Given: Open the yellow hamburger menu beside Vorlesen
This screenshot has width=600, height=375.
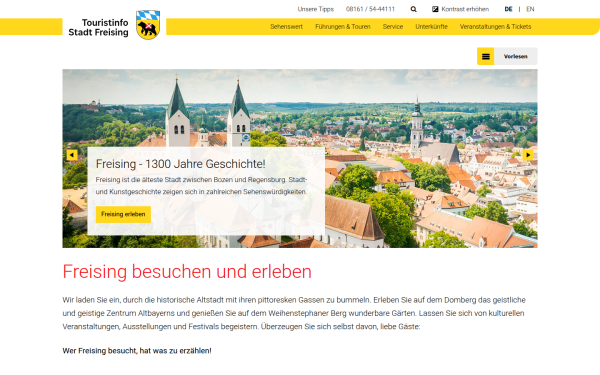Looking at the screenshot, I should coord(486,56).
